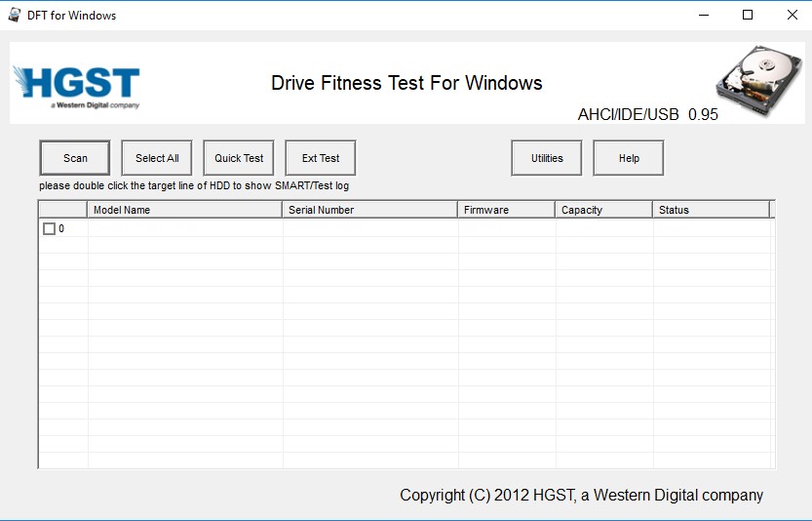Click the 'Drive Fitness Test For Windows' title

pos(406,83)
